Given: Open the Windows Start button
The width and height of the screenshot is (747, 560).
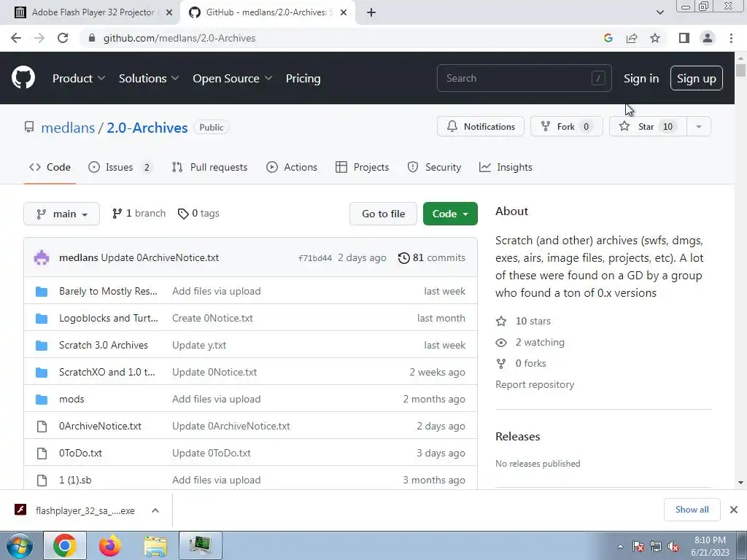Looking at the screenshot, I should click(x=20, y=545).
